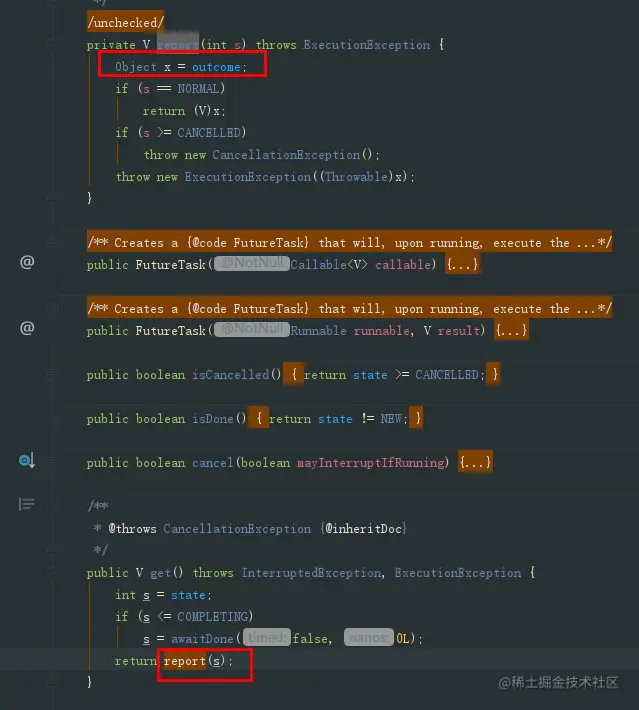Expand folded body of FutureTask(Callable) constructor
The width and height of the screenshot is (639, 710).
[462, 264]
